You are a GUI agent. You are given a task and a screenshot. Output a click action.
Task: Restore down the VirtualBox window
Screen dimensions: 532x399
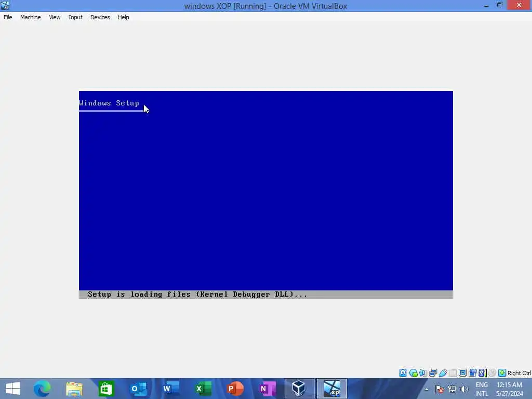pyautogui.click(x=499, y=5)
